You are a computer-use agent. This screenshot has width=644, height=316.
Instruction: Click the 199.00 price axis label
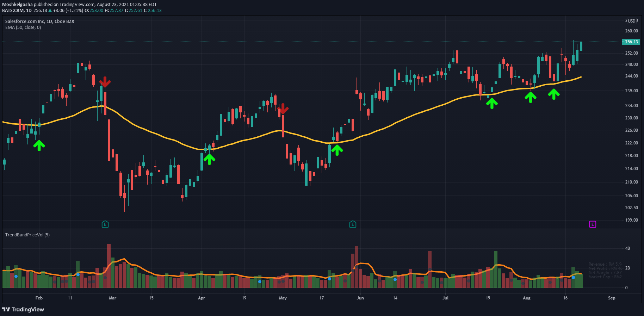click(x=631, y=220)
